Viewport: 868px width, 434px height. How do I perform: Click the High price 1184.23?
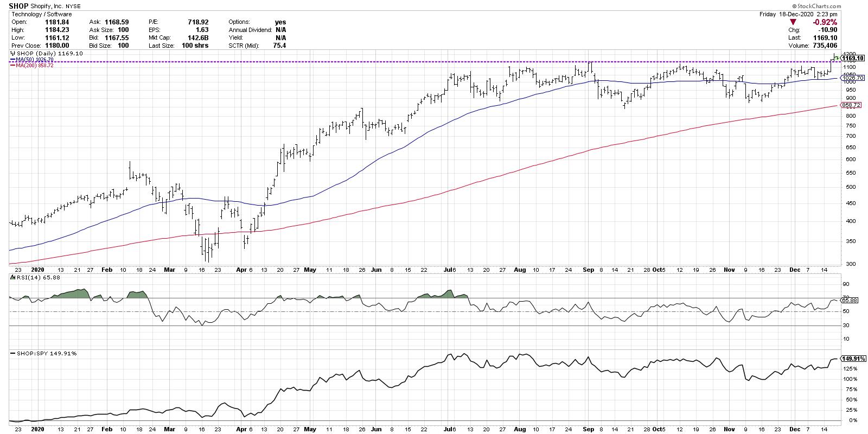tap(57, 30)
